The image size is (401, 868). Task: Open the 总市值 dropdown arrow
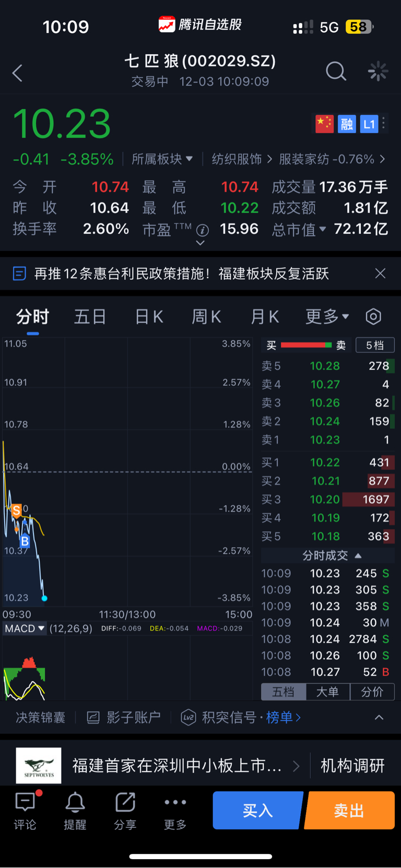point(323,229)
